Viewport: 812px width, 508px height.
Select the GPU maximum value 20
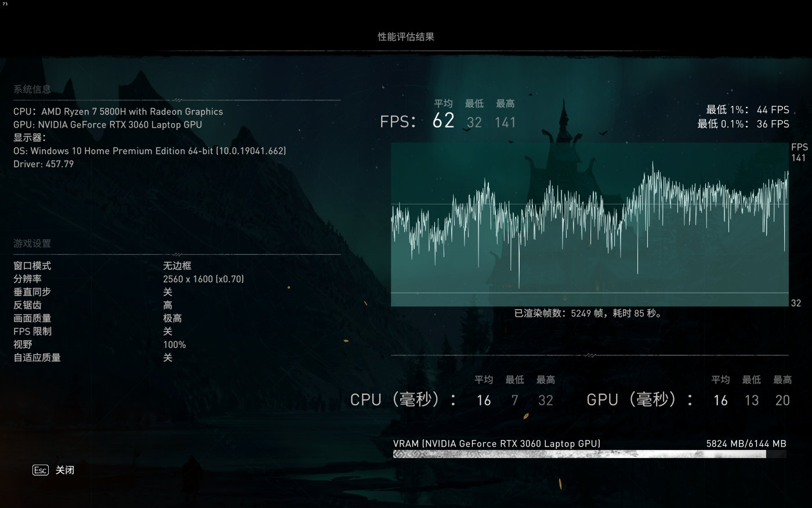782,401
